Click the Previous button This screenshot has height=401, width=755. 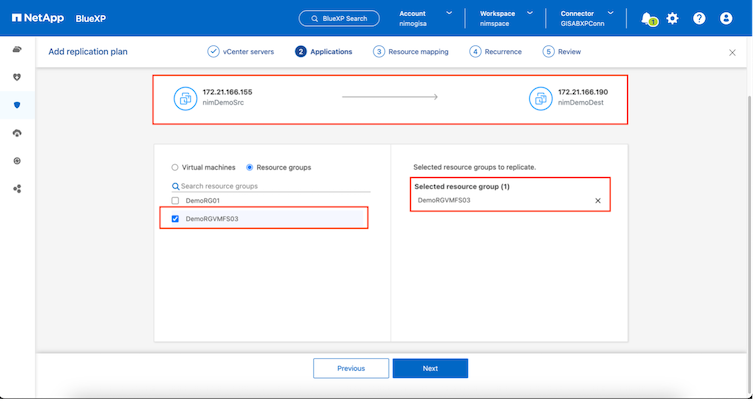pos(351,368)
